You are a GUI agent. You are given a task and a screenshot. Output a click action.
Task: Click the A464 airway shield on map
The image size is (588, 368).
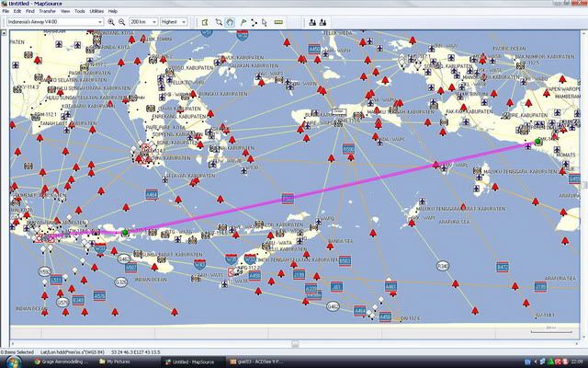[152, 194]
